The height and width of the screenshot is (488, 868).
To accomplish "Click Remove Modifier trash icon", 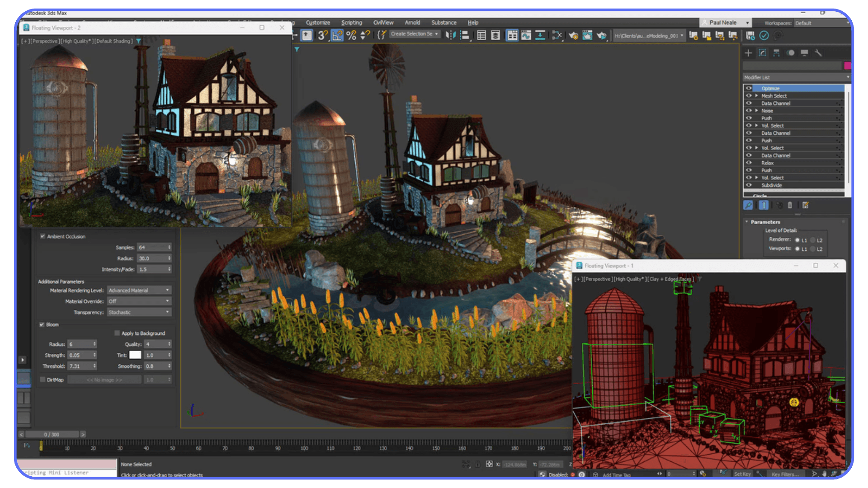I will 790,205.
